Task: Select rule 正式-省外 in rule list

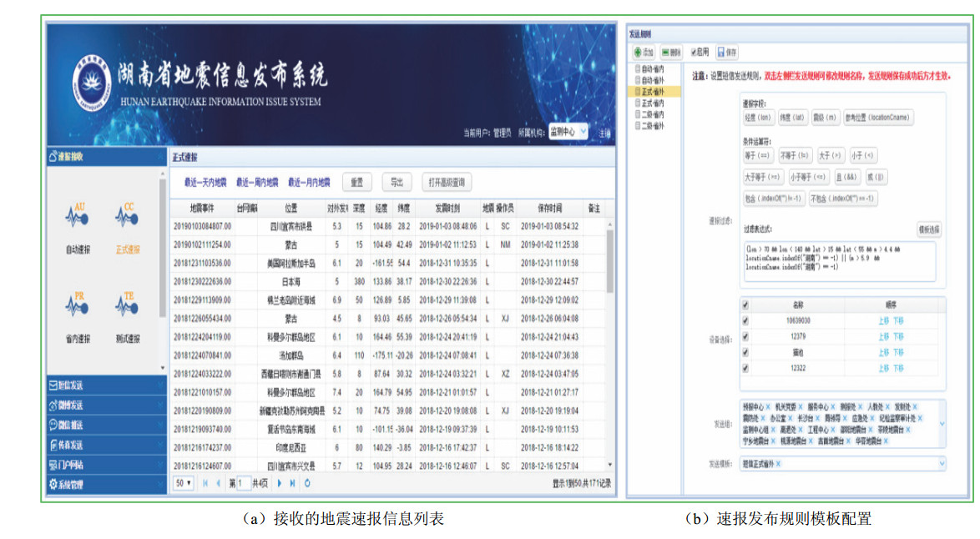Action: click(x=653, y=92)
